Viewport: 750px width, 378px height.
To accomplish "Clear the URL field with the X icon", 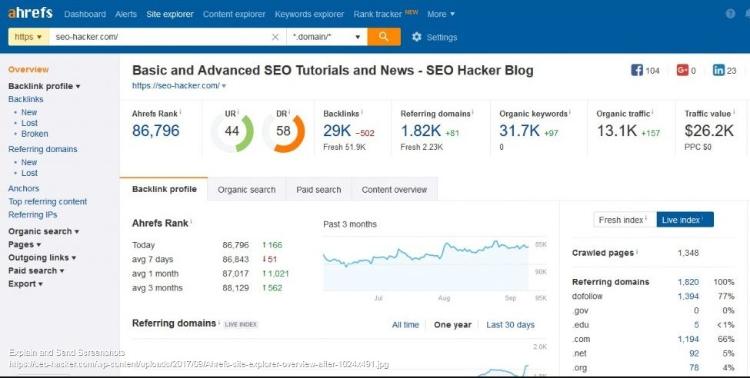I will pyautogui.click(x=275, y=37).
